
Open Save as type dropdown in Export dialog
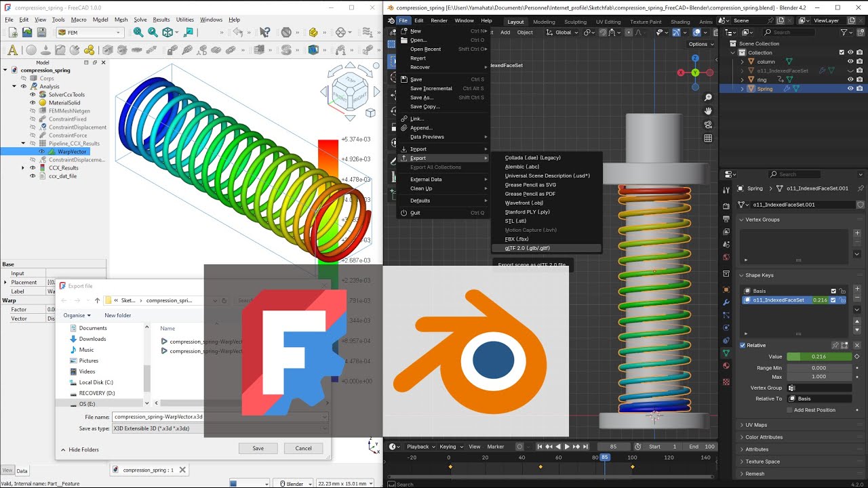[x=220, y=428]
